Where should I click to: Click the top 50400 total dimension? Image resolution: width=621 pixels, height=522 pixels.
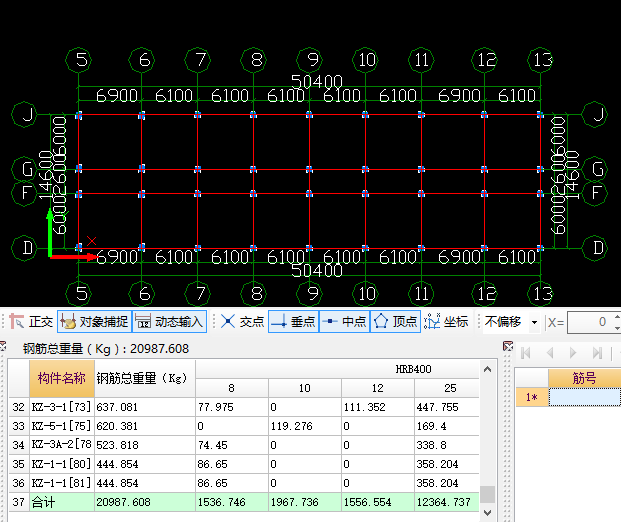point(317,81)
